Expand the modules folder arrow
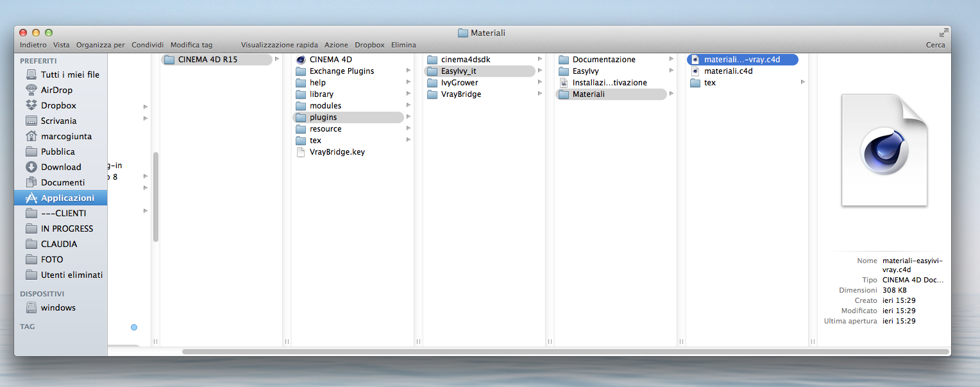980x387 pixels. click(409, 105)
